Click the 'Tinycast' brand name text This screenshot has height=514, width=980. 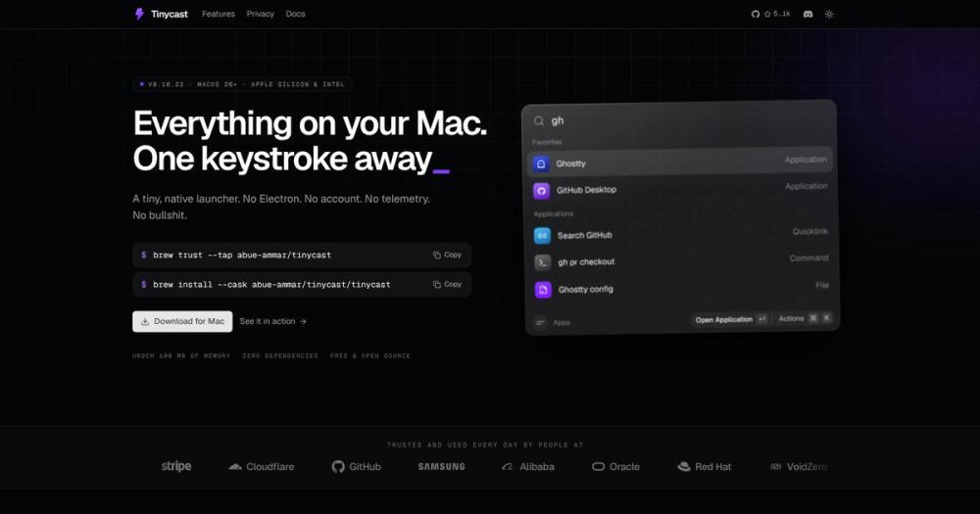(x=169, y=14)
